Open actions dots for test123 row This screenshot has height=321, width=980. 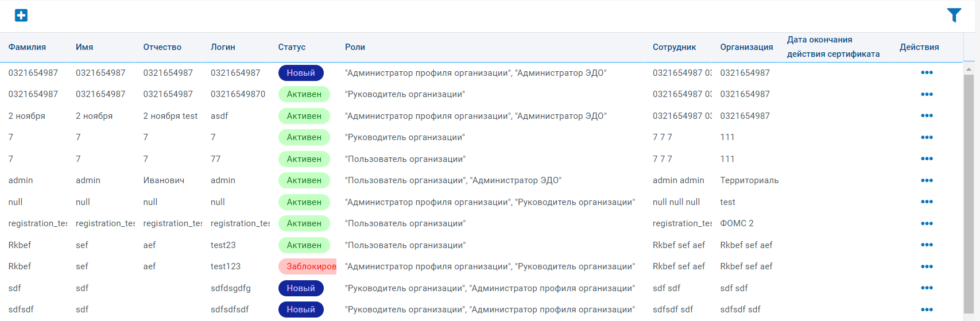(927, 266)
